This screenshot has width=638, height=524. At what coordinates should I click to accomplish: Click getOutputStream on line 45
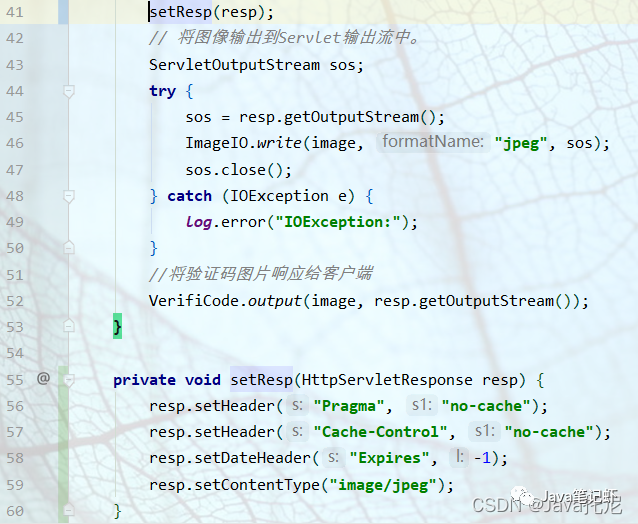point(351,117)
